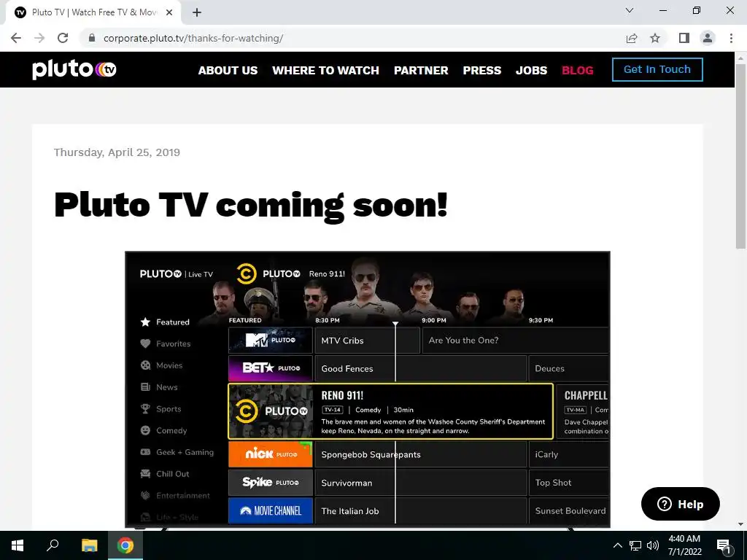
Task: Reload the page with refresh icon
Action: click(63, 38)
